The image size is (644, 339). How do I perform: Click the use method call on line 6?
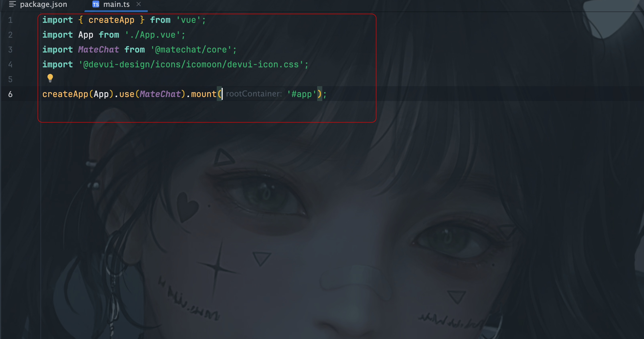(x=127, y=94)
